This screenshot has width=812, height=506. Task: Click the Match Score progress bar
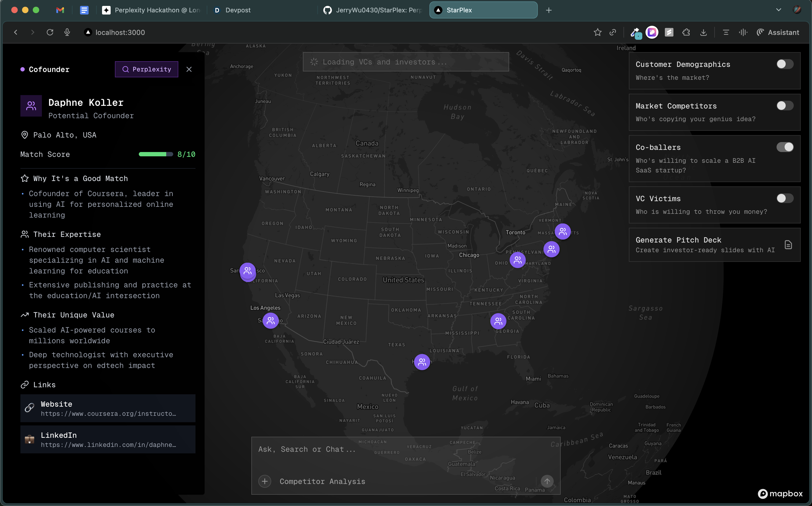(x=155, y=154)
